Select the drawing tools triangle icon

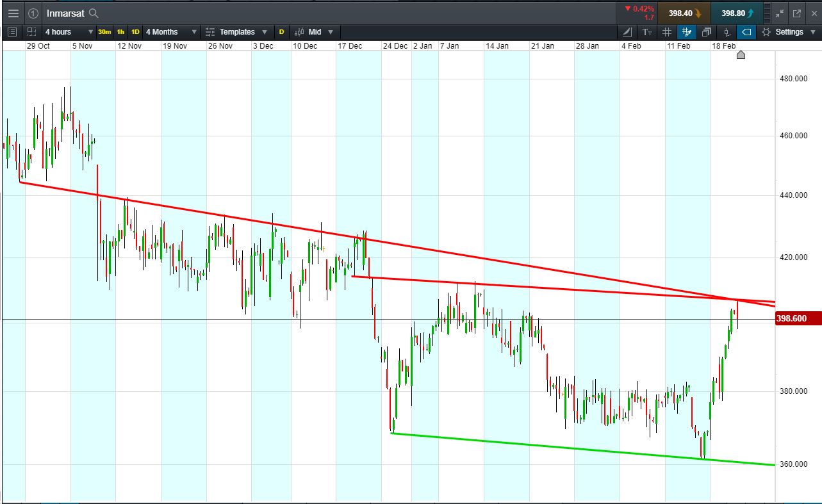(x=627, y=31)
